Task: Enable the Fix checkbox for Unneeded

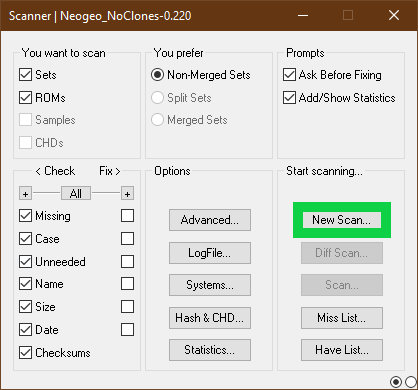Action: [127, 262]
